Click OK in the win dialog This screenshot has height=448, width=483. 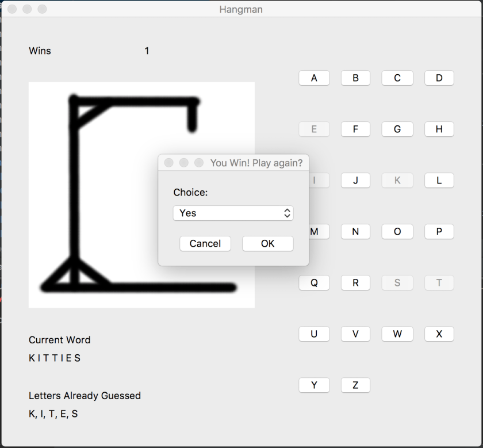tap(267, 244)
